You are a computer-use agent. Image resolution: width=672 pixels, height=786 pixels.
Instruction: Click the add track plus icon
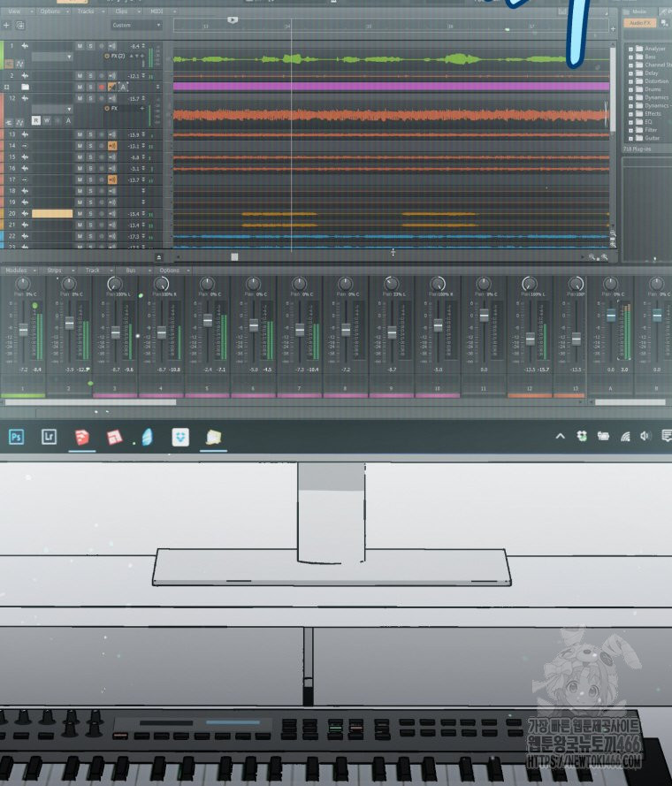7,26
